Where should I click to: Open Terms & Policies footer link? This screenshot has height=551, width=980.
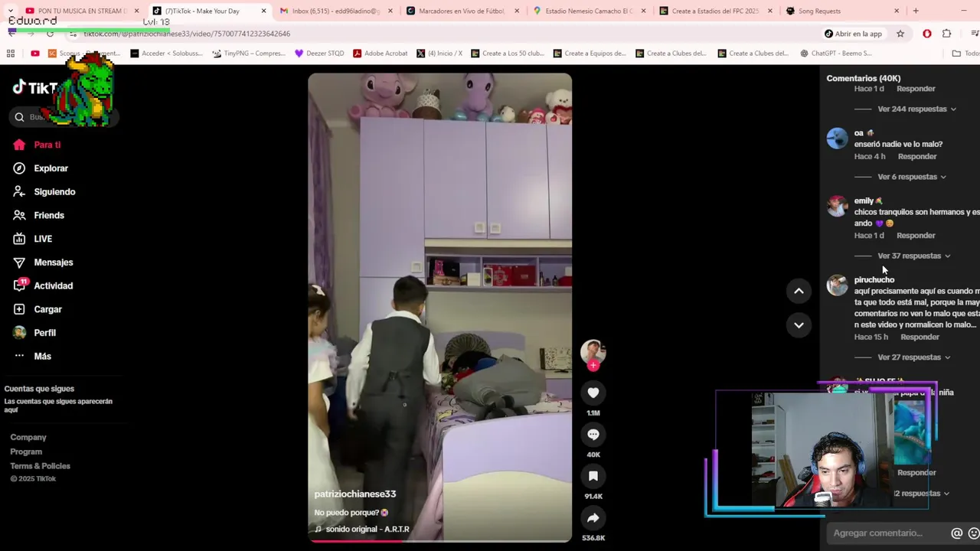pyautogui.click(x=40, y=466)
